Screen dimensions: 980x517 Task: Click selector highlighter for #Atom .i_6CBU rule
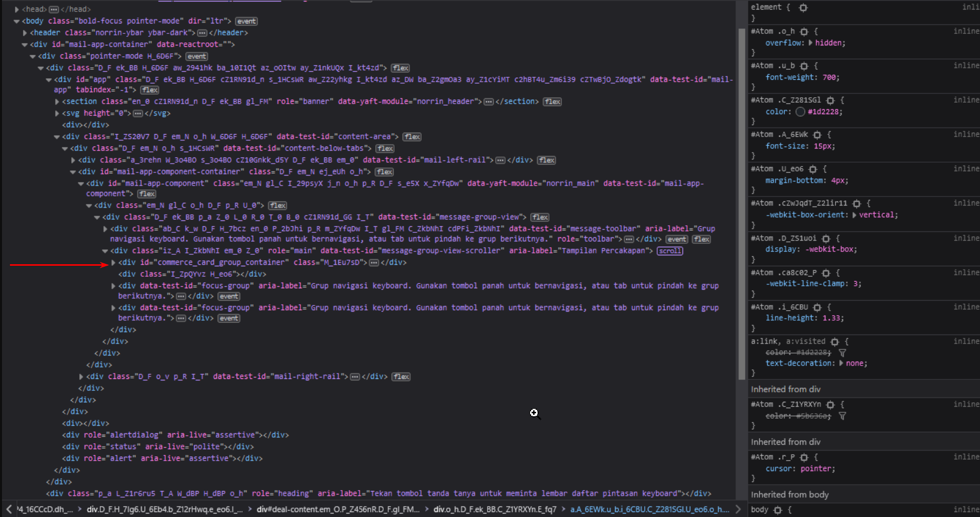pos(817,307)
